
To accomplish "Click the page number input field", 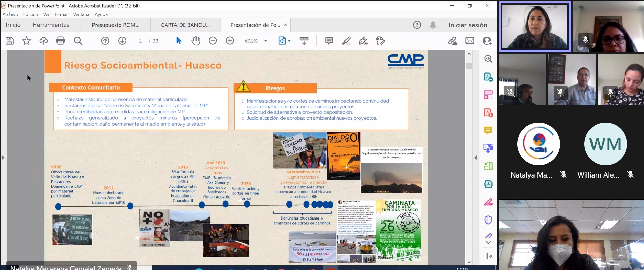I will (140, 41).
